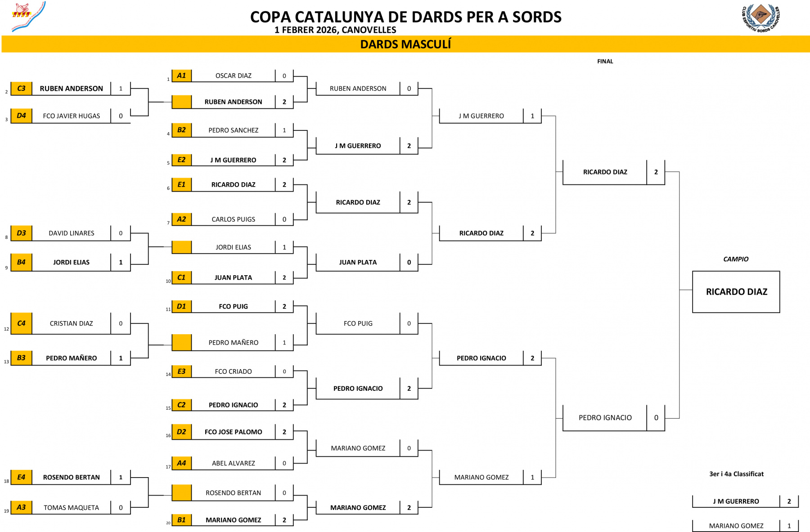Viewport: 810px width, 532px height.
Task: Select the yellow A1 seed badge
Action: click(181, 76)
